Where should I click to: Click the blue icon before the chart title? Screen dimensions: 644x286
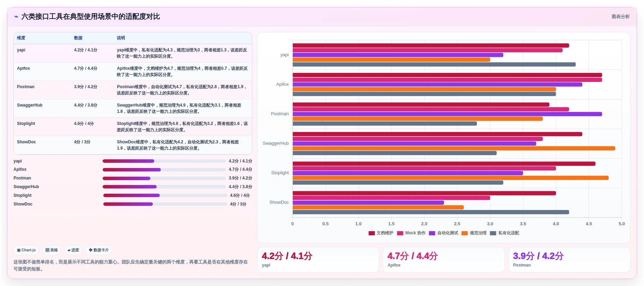click(16, 17)
